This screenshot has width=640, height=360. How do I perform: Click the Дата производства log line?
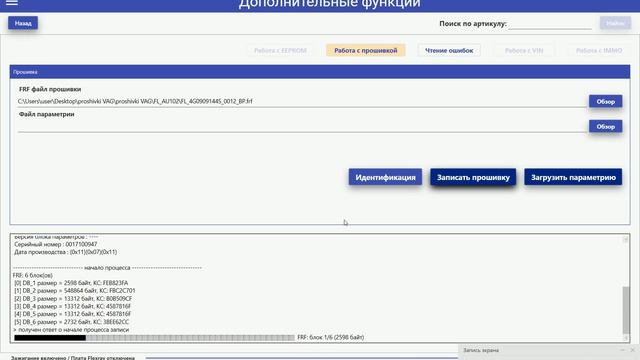pyautogui.click(x=65, y=252)
